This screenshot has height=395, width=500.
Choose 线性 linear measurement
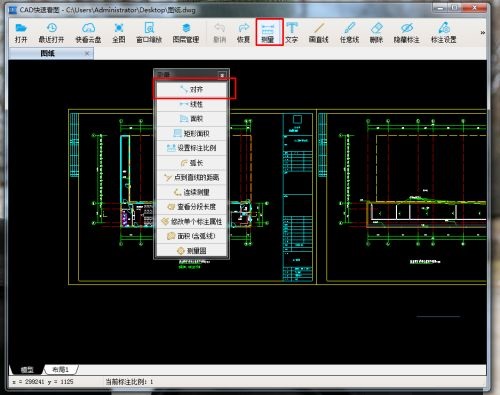pos(192,104)
